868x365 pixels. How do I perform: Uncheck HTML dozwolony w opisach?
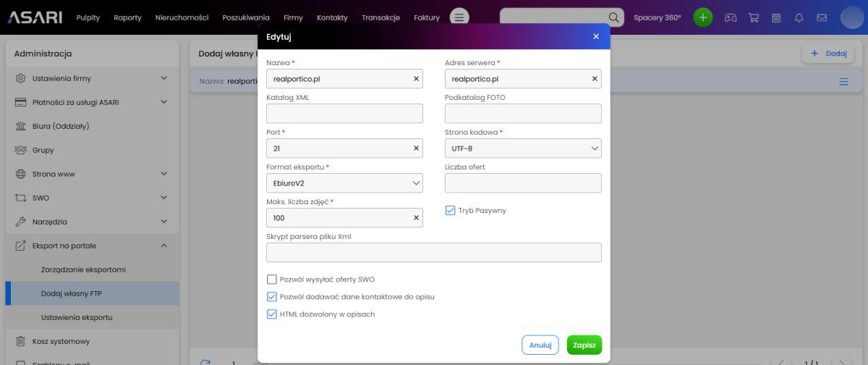(x=272, y=314)
